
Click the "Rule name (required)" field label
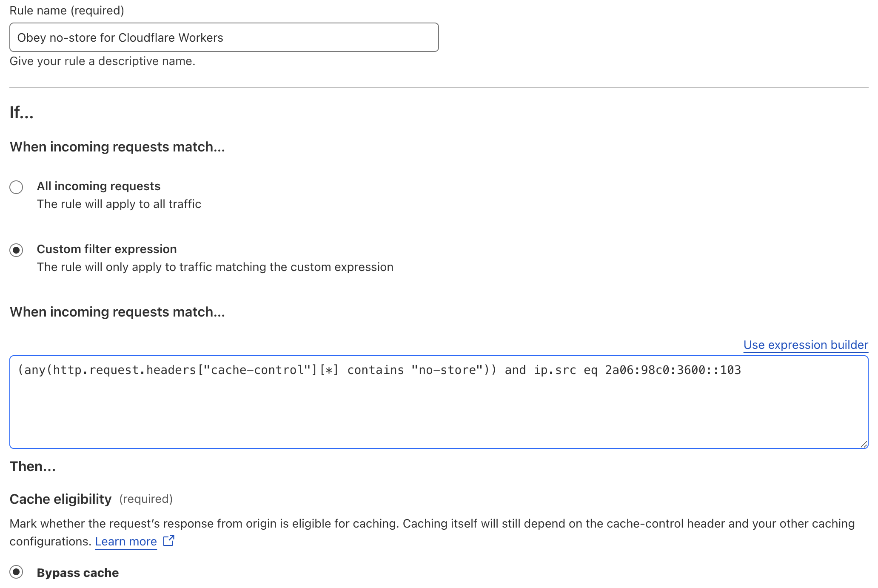tap(67, 10)
